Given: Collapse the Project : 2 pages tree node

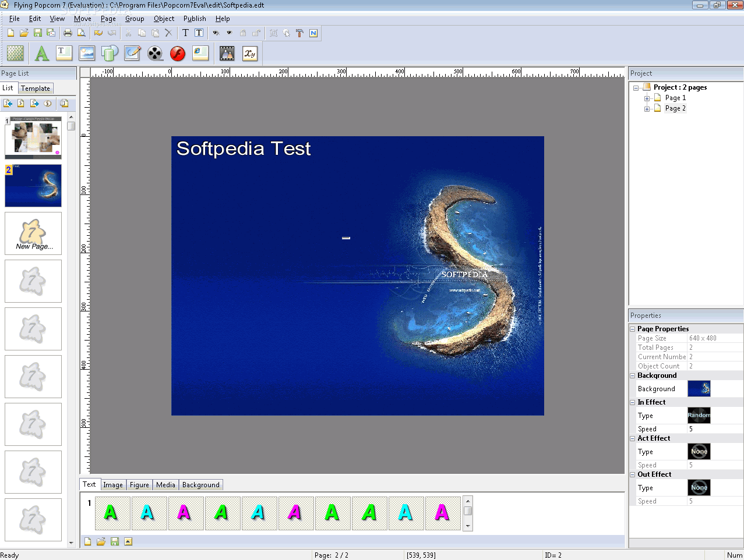Looking at the screenshot, I should coord(636,88).
